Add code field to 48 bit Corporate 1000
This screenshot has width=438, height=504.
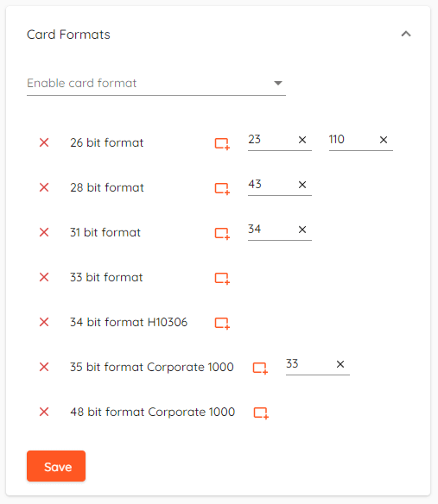pos(261,413)
